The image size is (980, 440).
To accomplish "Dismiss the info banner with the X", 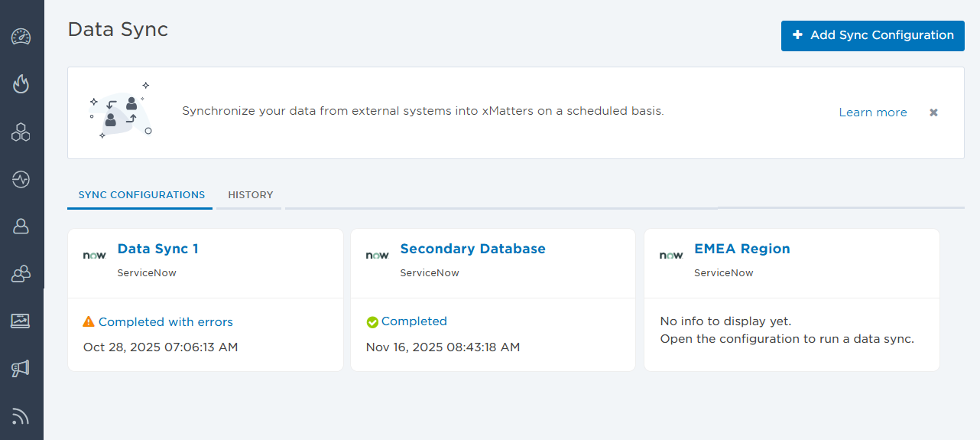I will (933, 112).
